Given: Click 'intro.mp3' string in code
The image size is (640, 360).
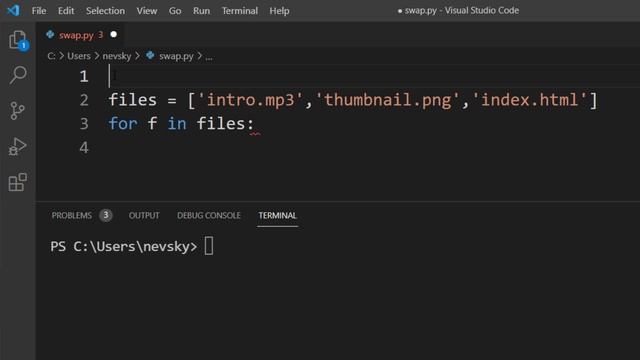Looking at the screenshot, I should tap(250, 100).
